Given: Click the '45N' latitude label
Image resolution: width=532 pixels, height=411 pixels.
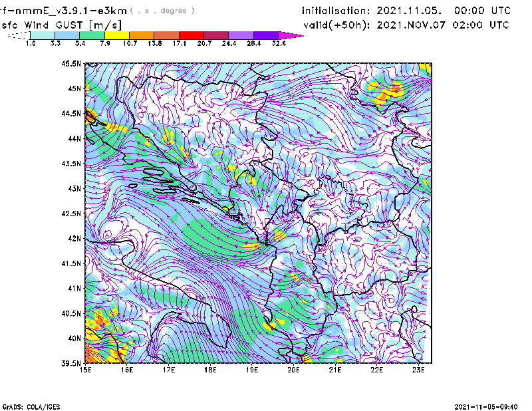Looking at the screenshot, I should click(74, 88).
